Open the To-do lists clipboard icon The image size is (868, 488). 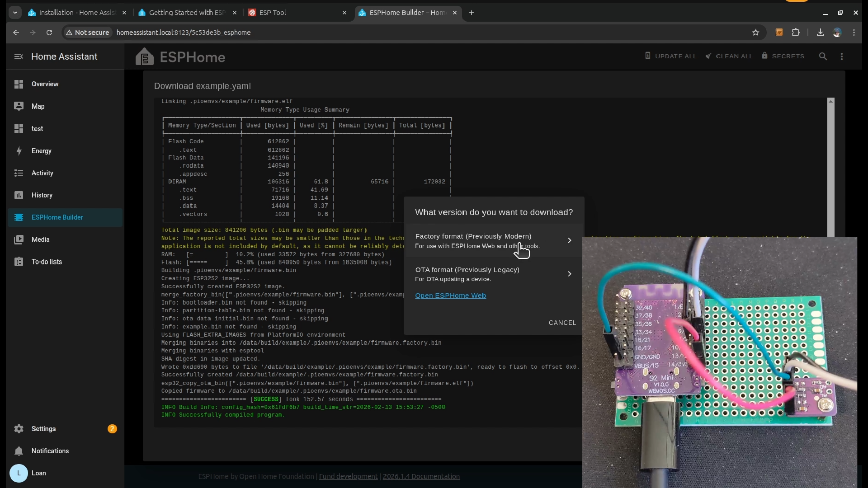point(19,262)
